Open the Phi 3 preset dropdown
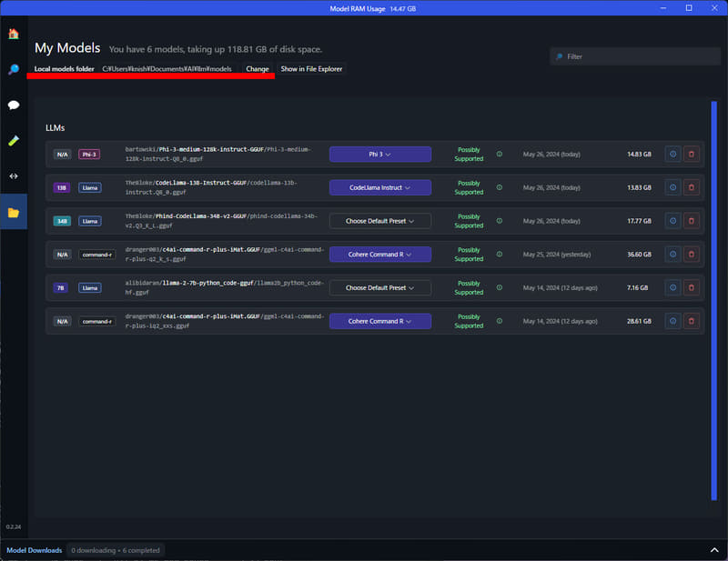 (x=379, y=154)
